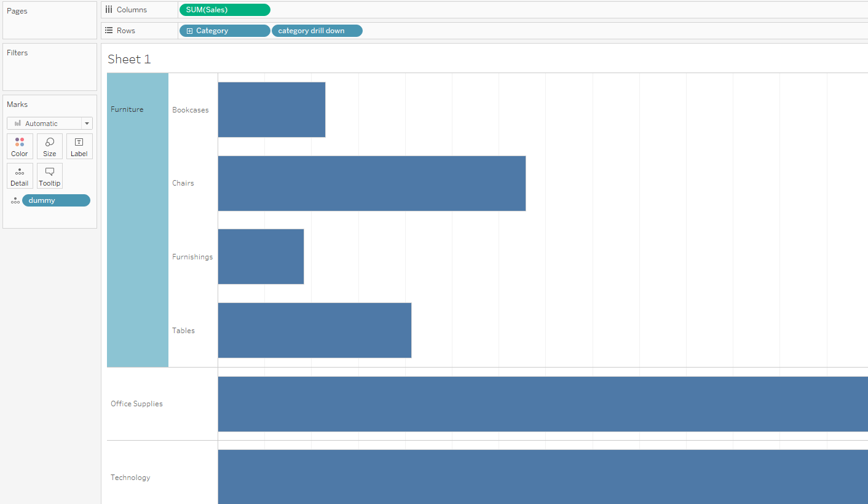Expand the Category pill plus icon

(189, 31)
